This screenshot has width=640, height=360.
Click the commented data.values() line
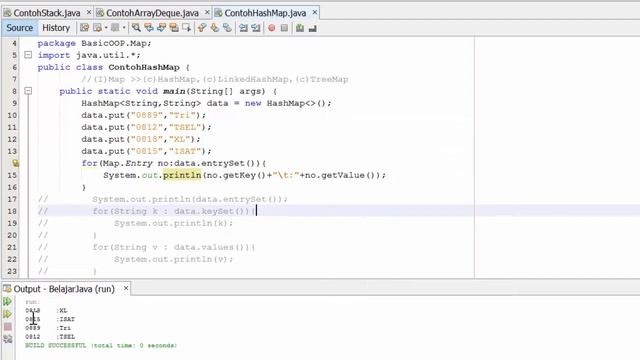pyautogui.click(x=174, y=247)
